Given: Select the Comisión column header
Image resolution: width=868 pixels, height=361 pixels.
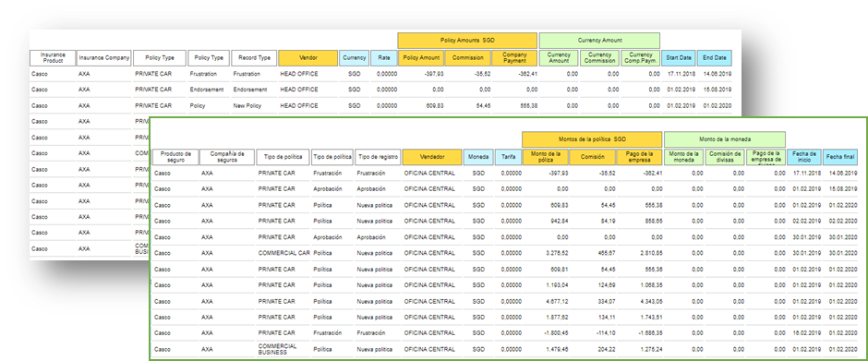Looking at the screenshot, I should (592, 157).
